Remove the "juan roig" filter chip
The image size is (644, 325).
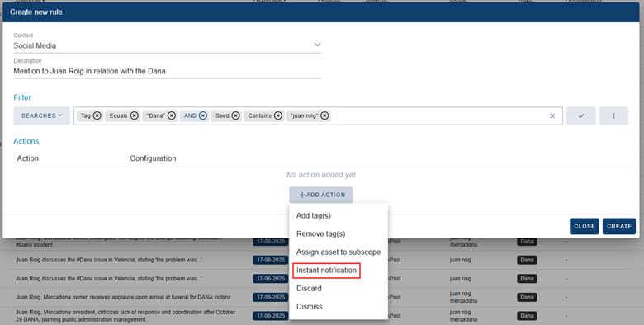(x=324, y=115)
